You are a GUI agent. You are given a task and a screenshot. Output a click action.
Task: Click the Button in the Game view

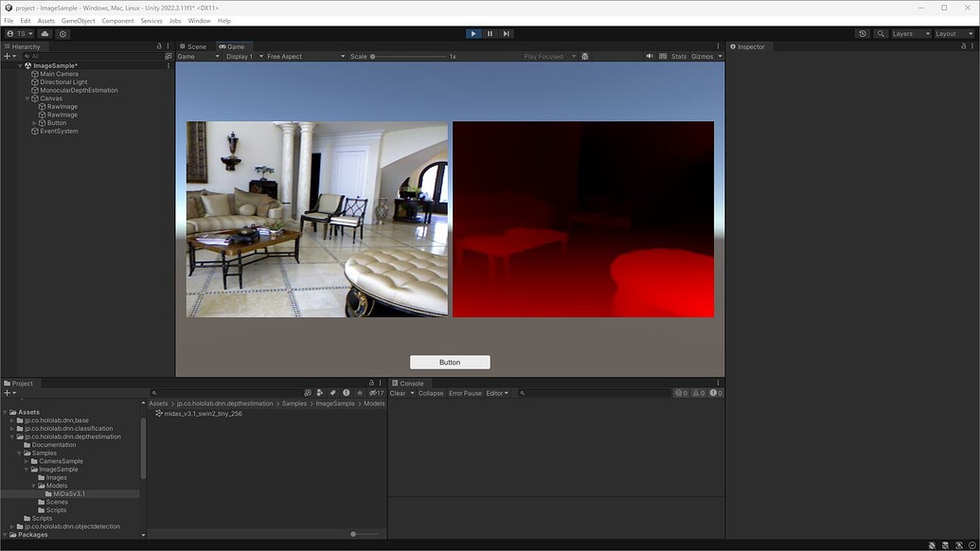[x=449, y=362]
